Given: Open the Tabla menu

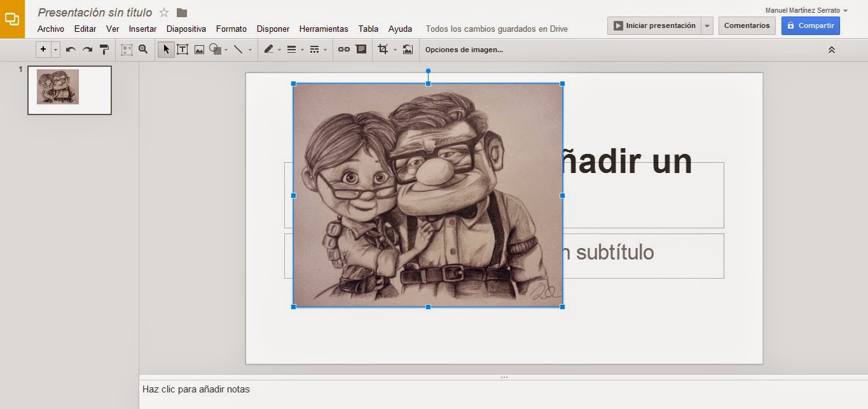Looking at the screenshot, I should (368, 29).
